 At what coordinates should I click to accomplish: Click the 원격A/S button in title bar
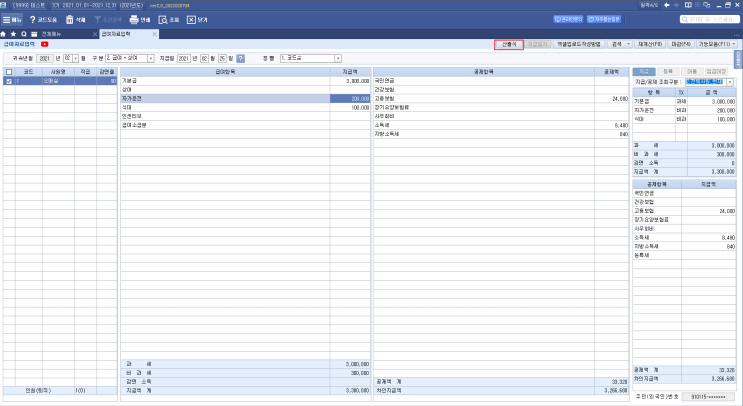(649, 5)
